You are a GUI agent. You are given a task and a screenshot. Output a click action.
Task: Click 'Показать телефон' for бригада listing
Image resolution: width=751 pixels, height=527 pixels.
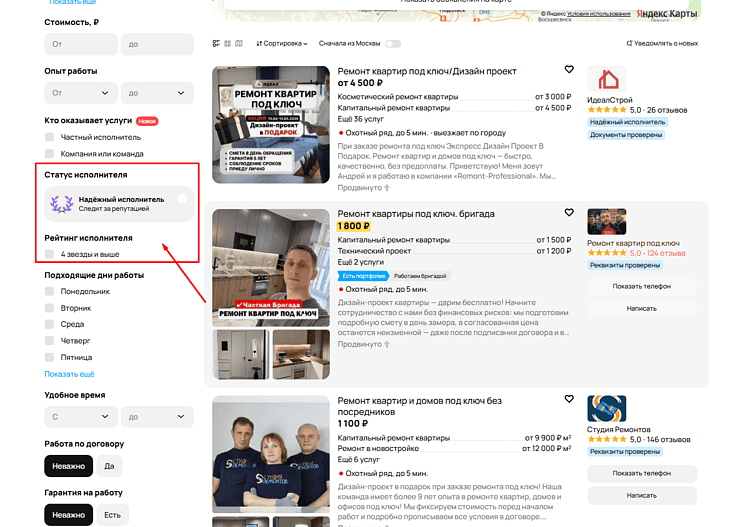(x=642, y=286)
